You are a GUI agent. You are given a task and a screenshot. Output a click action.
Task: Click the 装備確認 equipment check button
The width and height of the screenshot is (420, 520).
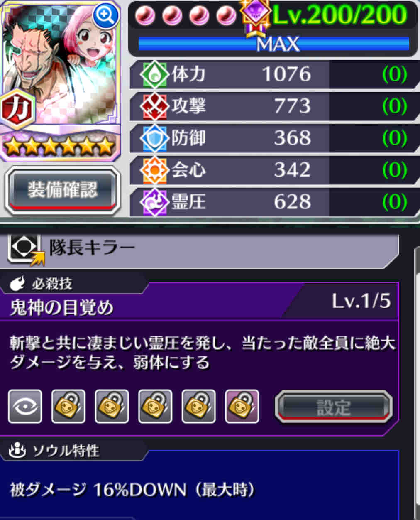click(62, 190)
